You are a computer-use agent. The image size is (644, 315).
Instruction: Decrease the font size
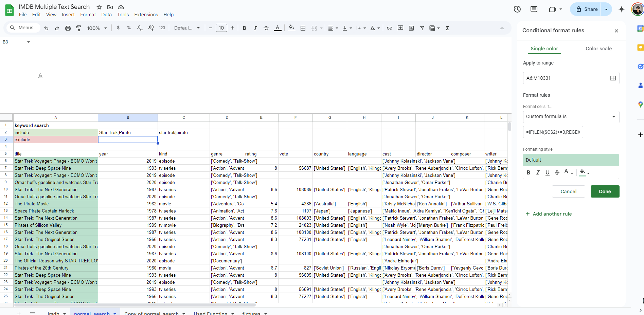pyautogui.click(x=211, y=28)
